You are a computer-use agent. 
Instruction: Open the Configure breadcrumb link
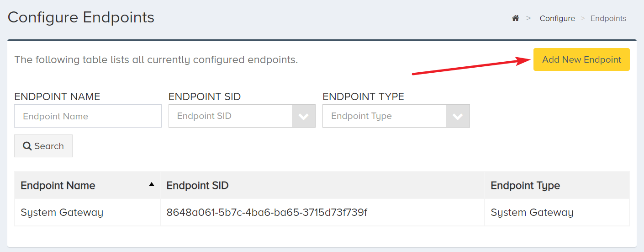557,18
